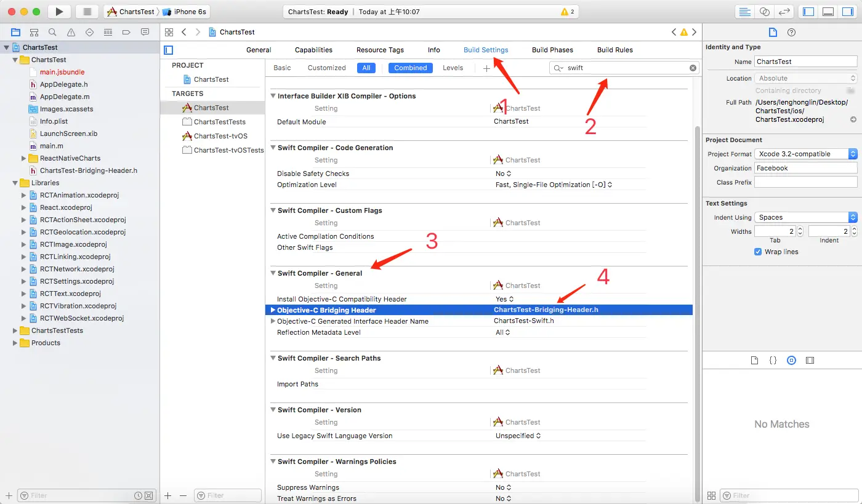Open the Resource Tags tab
This screenshot has width=862, height=504.
pyautogui.click(x=380, y=50)
